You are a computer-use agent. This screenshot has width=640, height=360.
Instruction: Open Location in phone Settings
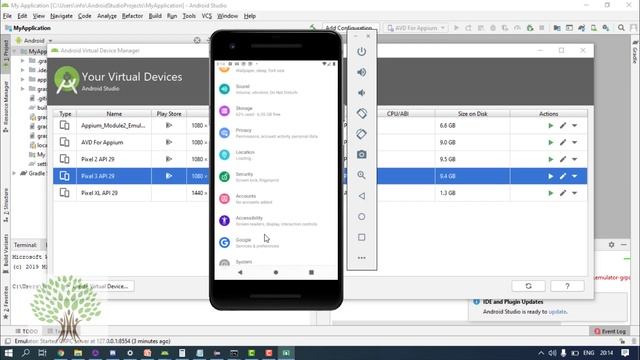coord(276,155)
